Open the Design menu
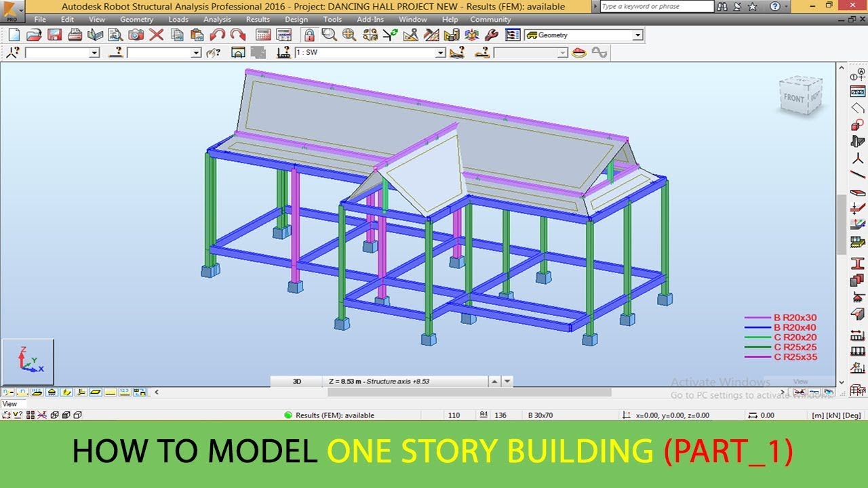 tap(296, 20)
